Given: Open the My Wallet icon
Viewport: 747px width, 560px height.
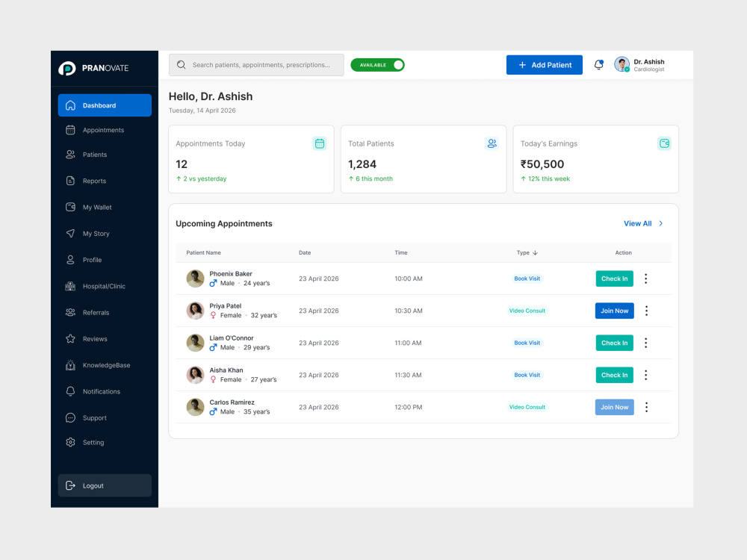Looking at the screenshot, I should 70,207.
